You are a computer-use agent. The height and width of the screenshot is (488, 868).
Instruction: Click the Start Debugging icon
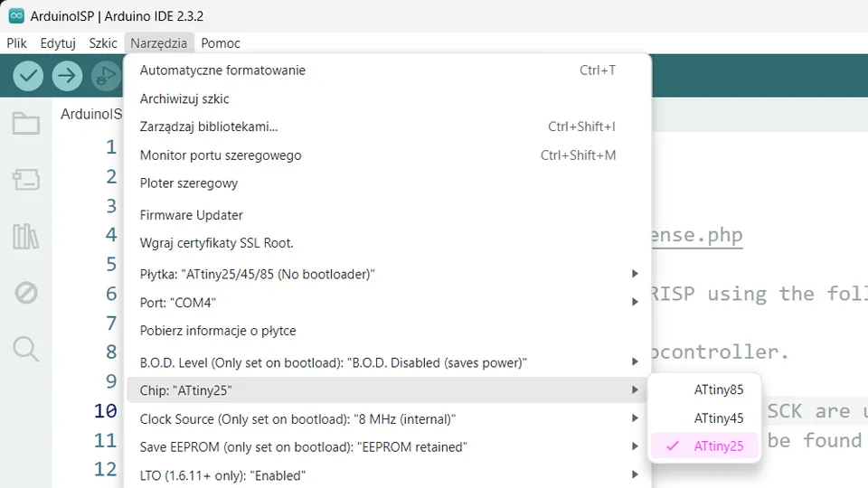106,76
